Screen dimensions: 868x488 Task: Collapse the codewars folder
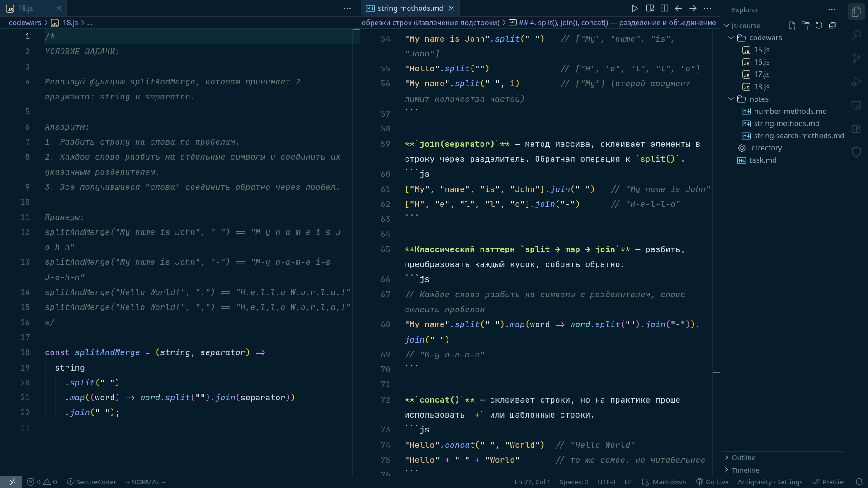[731, 38]
